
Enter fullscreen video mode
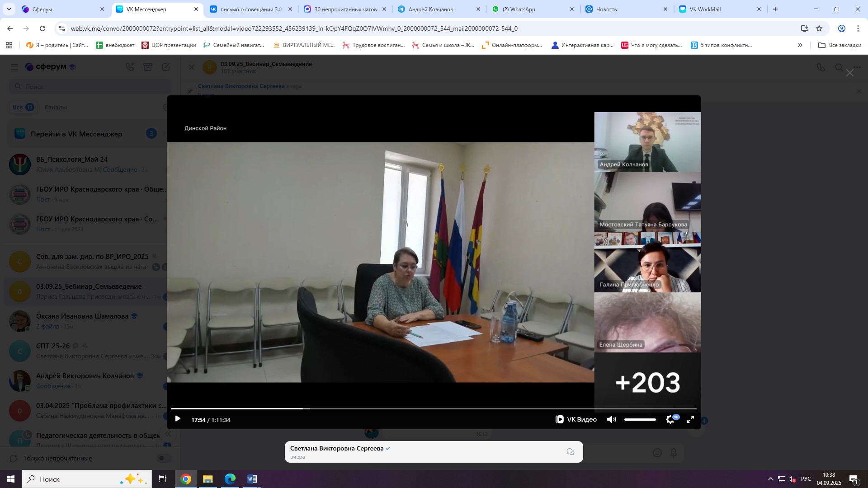tap(690, 419)
